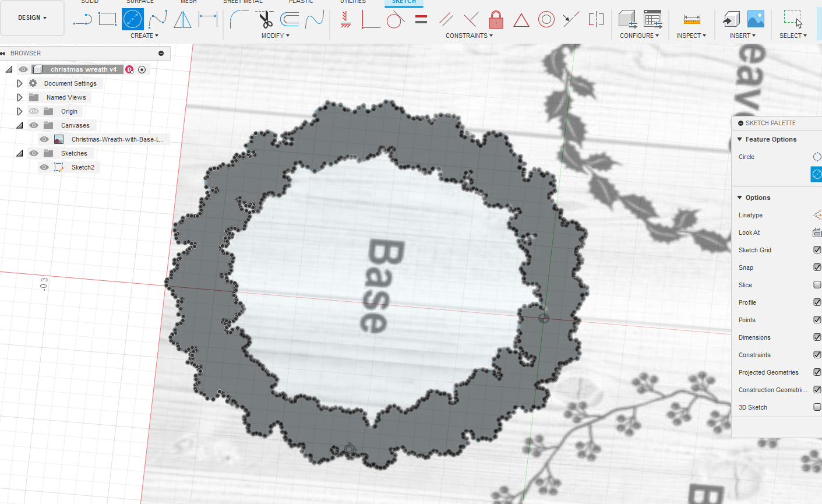Enable the Slice checkbox
This screenshot has width=822, height=504.
[x=817, y=285]
